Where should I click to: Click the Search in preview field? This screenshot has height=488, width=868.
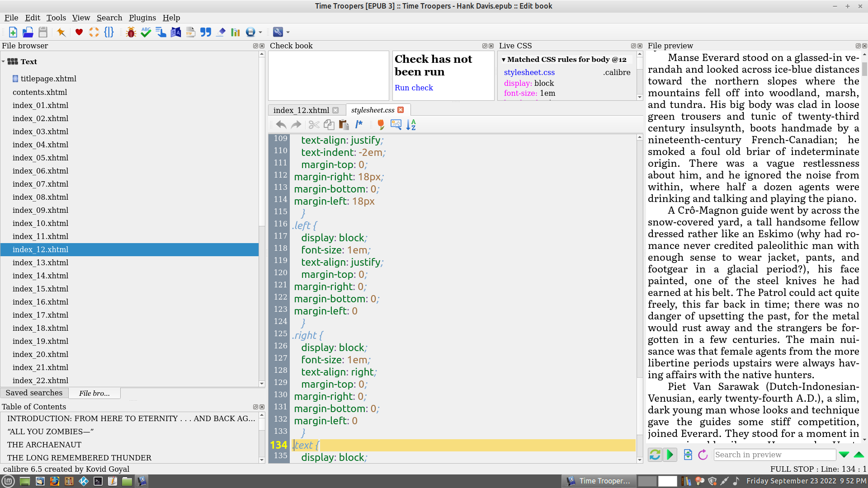point(774,455)
